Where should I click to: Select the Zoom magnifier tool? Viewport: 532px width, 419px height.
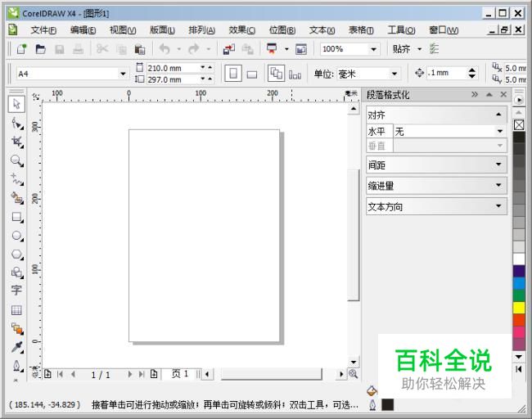click(x=16, y=160)
